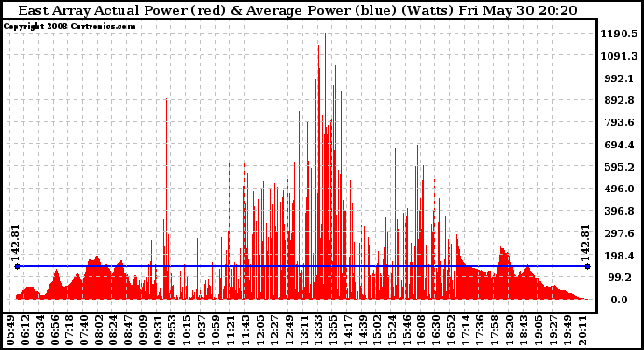Click the y-axis value 496.0
Viewport: 644px width, 350px height.
(619, 189)
